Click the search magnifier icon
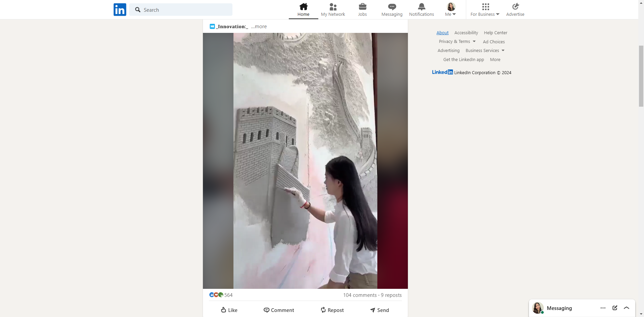The width and height of the screenshot is (644, 317). (138, 10)
